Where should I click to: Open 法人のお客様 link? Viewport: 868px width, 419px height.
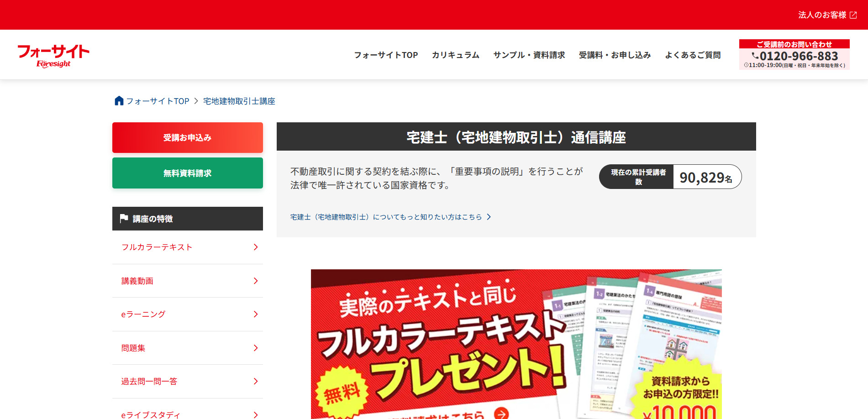827,15
